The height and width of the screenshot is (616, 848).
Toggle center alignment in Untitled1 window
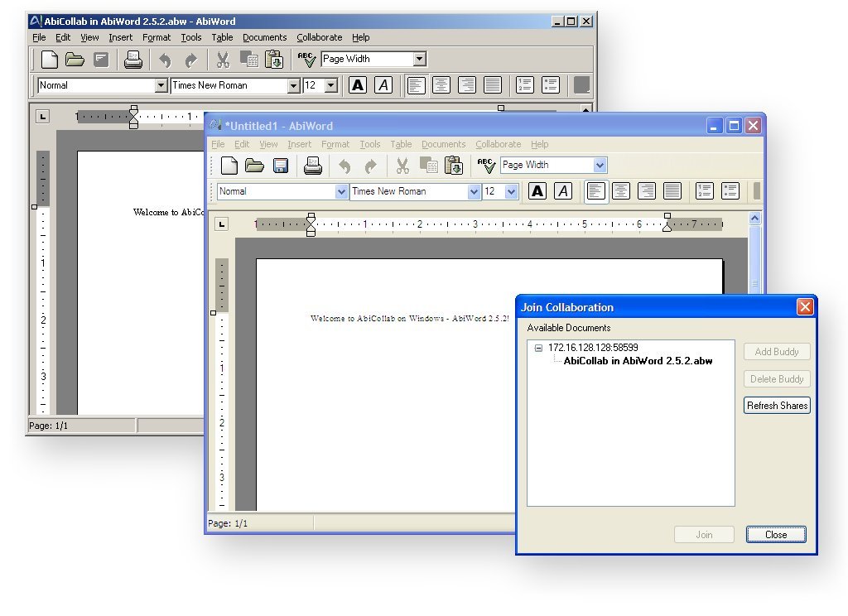[x=621, y=191]
